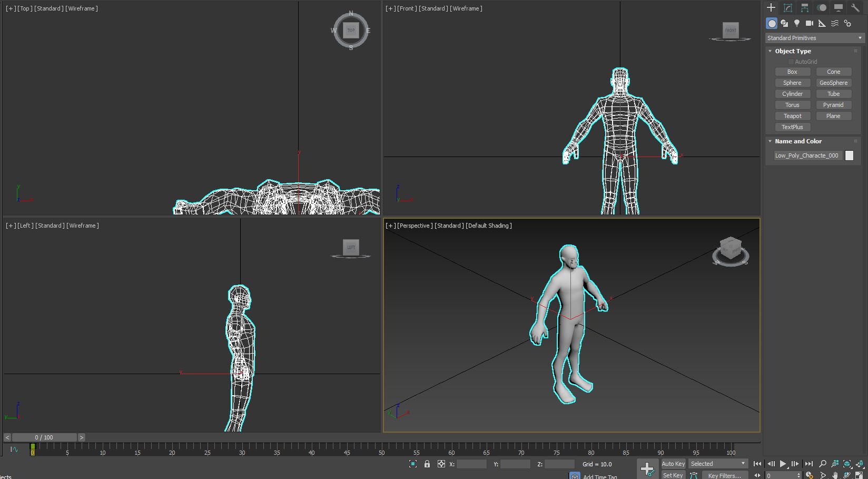The width and height of the screenshot is (868, 479).
Task: Toggle Maximize Viewport icon
Action: [860, 475]
